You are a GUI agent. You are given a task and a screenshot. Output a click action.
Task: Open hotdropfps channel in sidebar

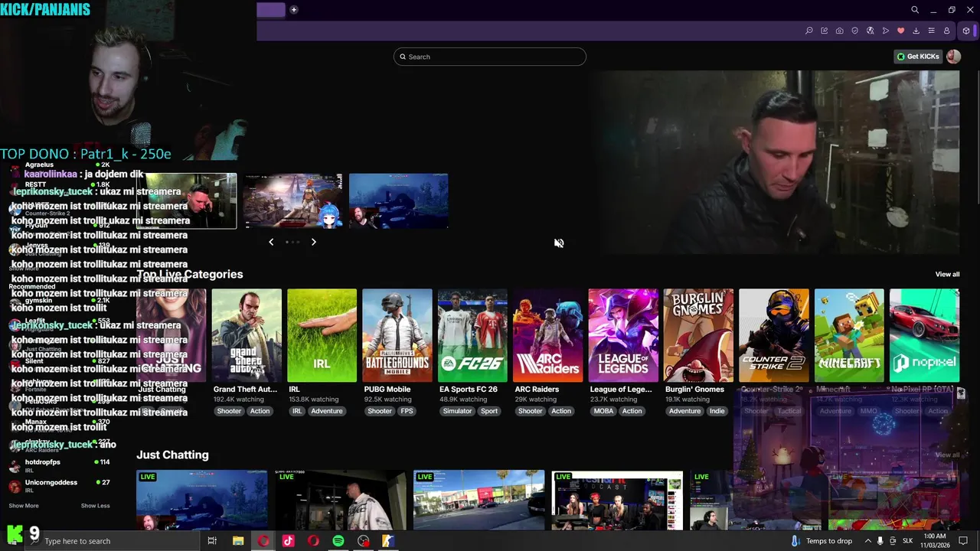[59, 465]
